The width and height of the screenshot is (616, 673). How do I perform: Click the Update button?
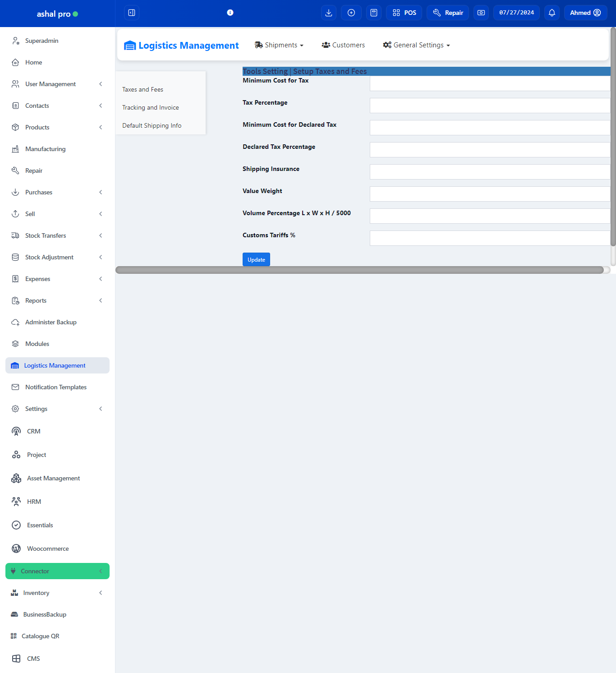tap(256, 259)
